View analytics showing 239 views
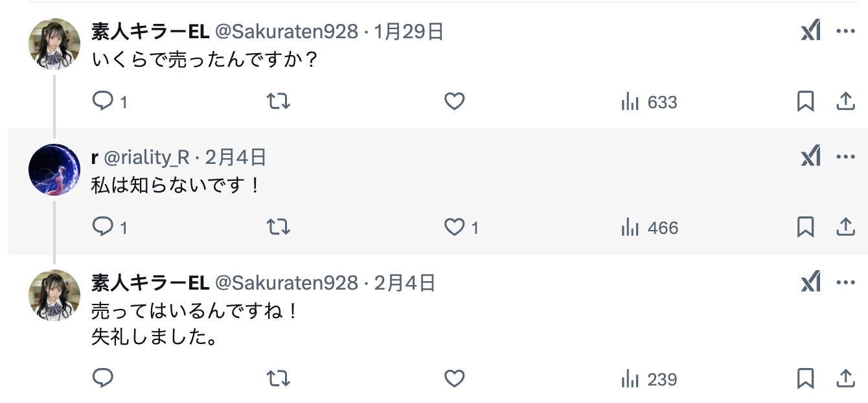This screenshot has height=403, width=868. click(649, 378)
